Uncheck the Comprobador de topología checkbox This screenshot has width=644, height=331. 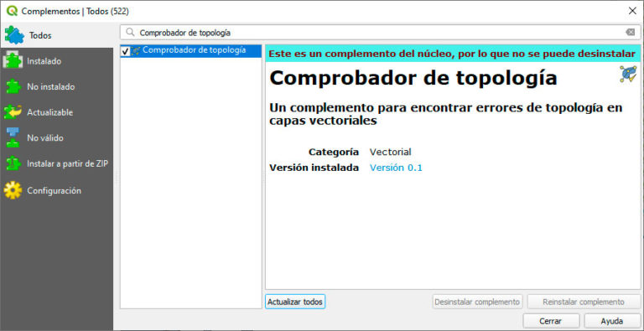pyautogui.click(x=126, y=51)
